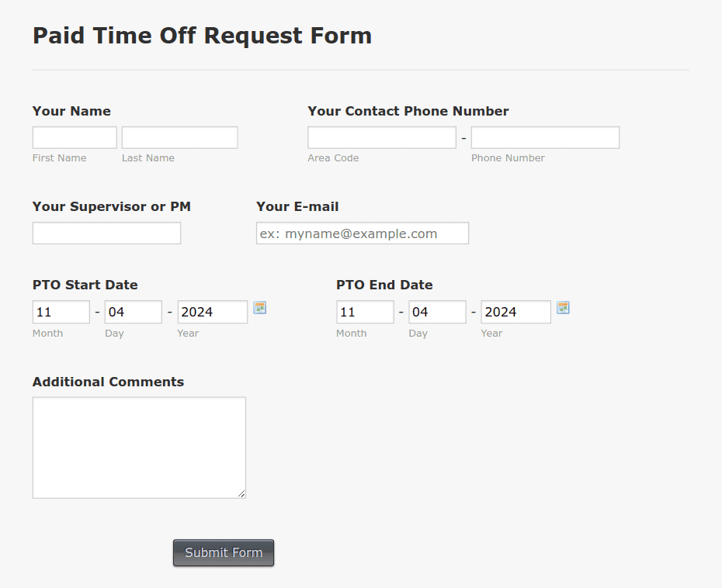Select the Day field under PTO End Date
Image resolution: width=722 pixels, height=588 pixels.
pyautogui.click(x=436, y=312)
